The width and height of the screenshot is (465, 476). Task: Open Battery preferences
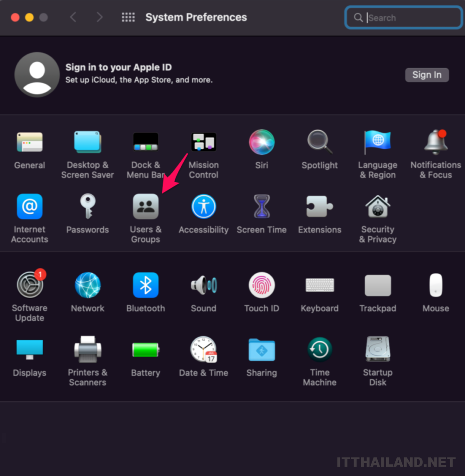[x=145, y=349]
